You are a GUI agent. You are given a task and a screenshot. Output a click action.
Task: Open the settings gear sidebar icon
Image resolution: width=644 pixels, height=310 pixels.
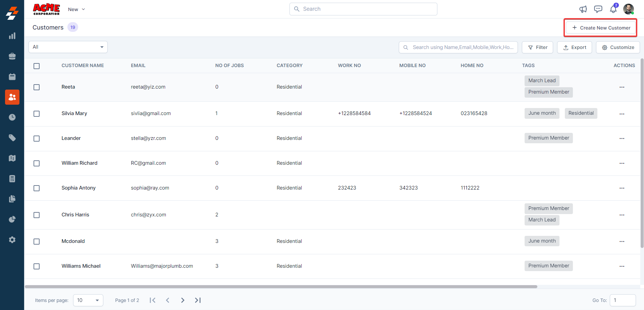[x=12, y=240]
